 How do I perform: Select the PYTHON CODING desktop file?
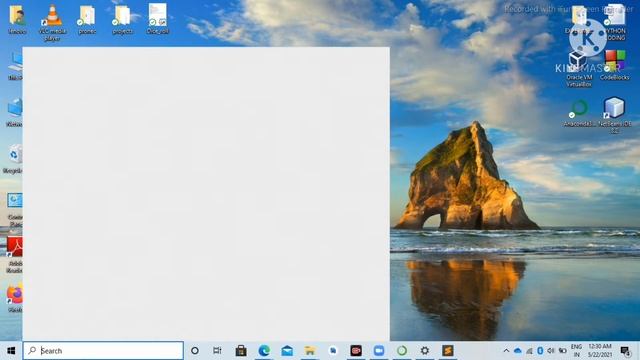point(615,22)
